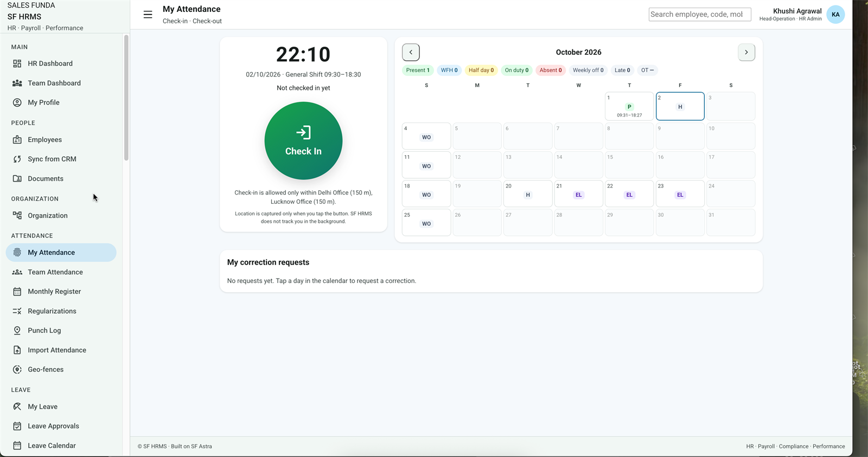Click the sidebar vertical scrollbar
868x457 pixels.
click(126, 98)
